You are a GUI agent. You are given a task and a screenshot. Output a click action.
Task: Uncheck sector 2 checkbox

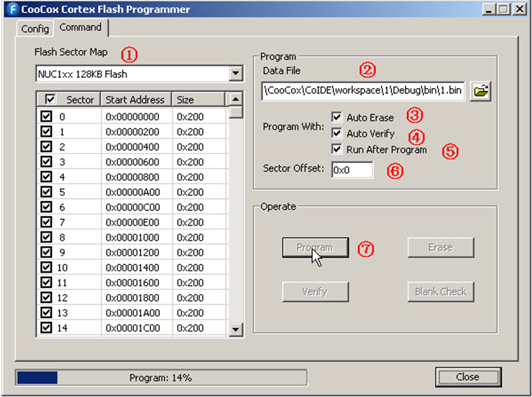click(46, 147)
